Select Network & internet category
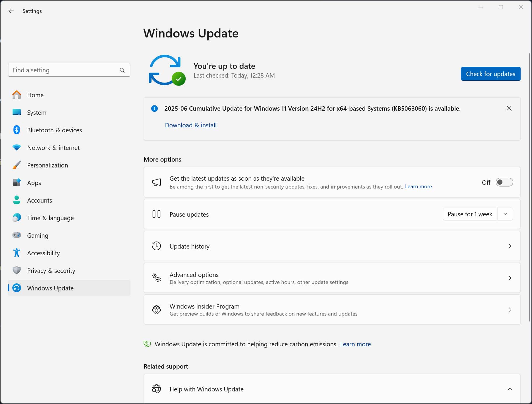Viewport: 532px width, 404px height. [69, 148]
